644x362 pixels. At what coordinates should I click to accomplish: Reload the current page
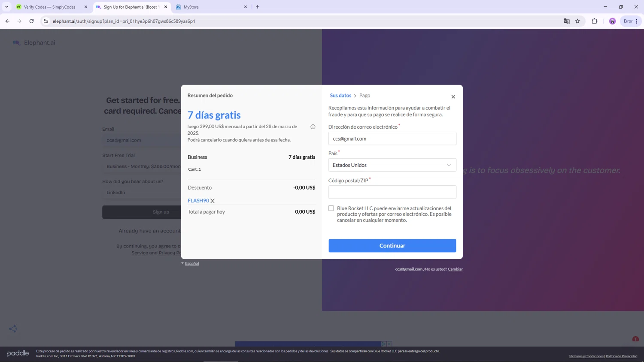coord(31,21)
